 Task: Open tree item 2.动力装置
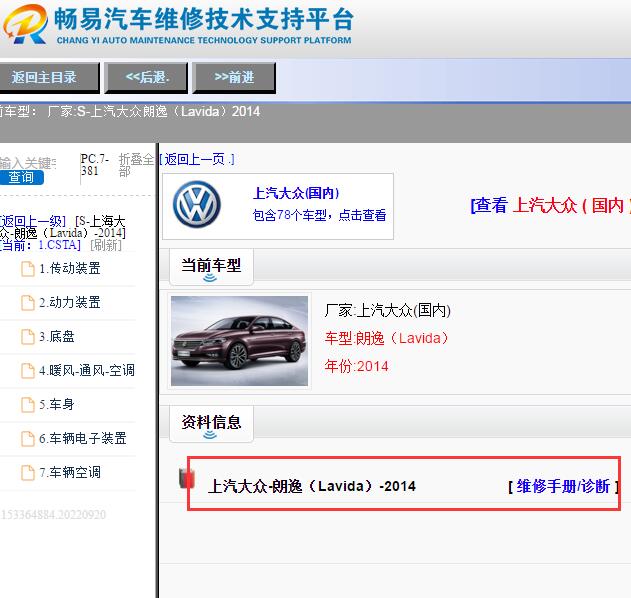70,302
